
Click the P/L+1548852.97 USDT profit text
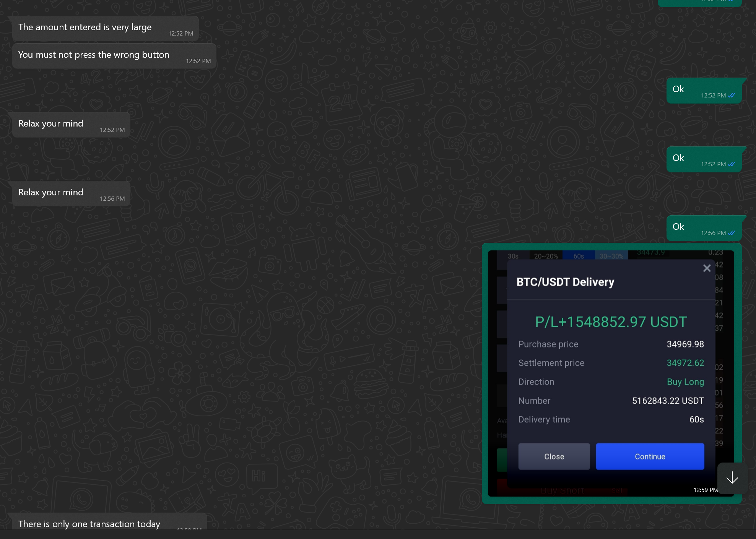pos(611,322)
